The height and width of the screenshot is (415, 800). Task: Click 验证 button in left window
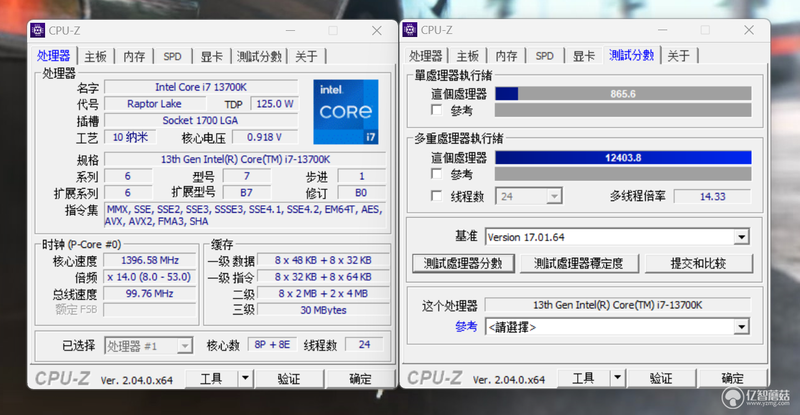point(289,378)
